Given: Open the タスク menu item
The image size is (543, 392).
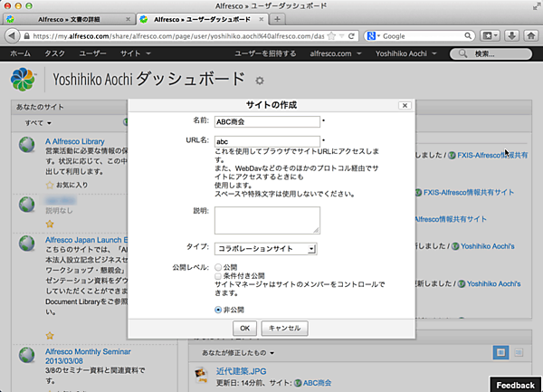Looking at the screenshot, I should coord(53,54).
